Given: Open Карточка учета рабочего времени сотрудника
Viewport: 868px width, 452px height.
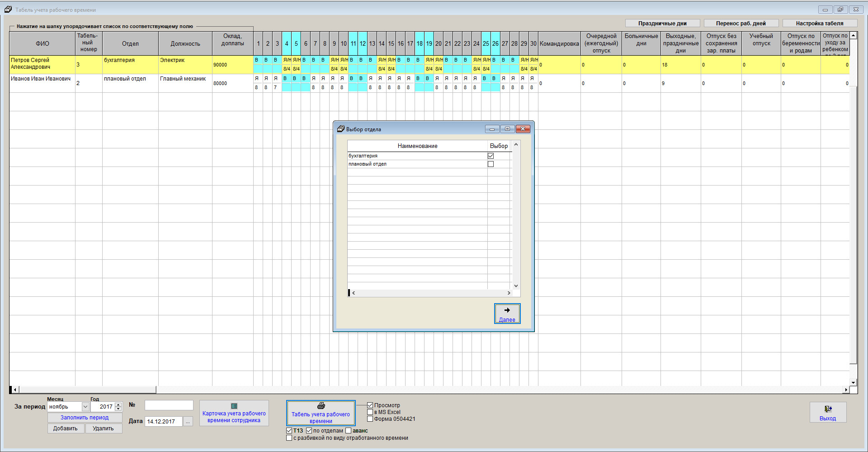Looking at the screenshot, I should 234,413.
